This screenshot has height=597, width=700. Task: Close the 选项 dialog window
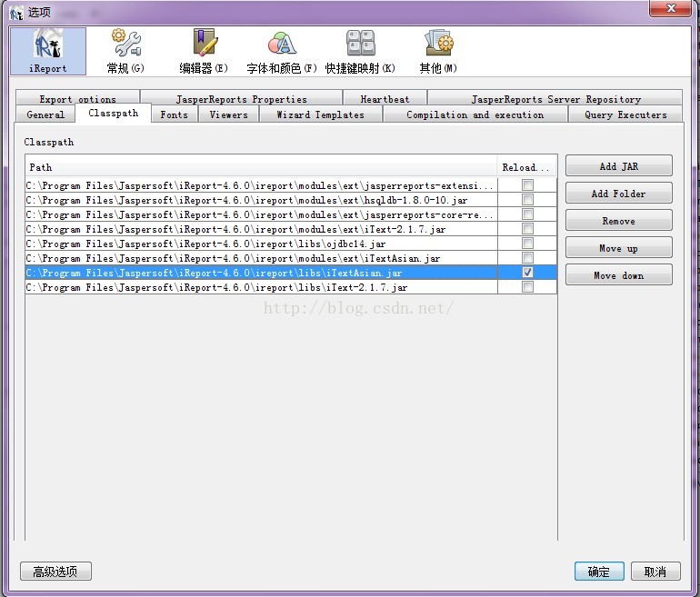click(670, 8)
